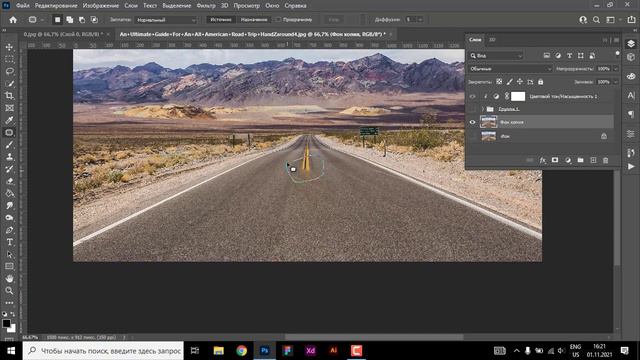640x360 pixels.
Task: Select the Eyedropper tool
Action: coord(9,120)
